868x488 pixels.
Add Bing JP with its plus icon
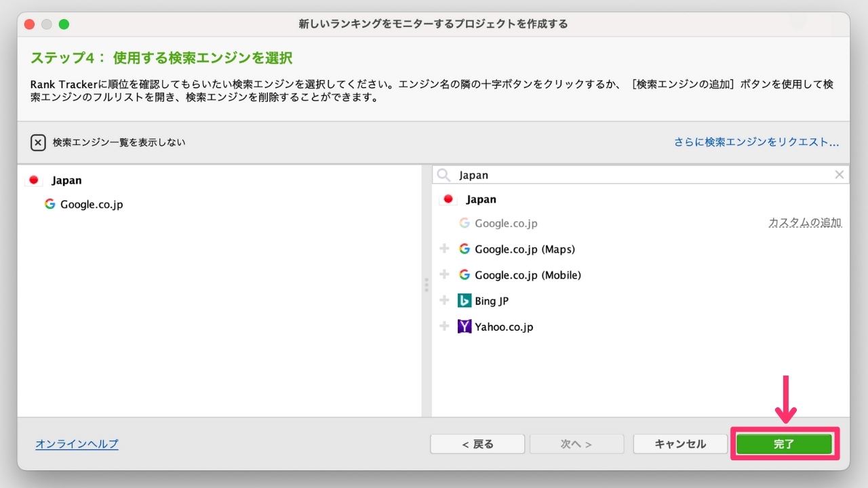pos(445,300)
